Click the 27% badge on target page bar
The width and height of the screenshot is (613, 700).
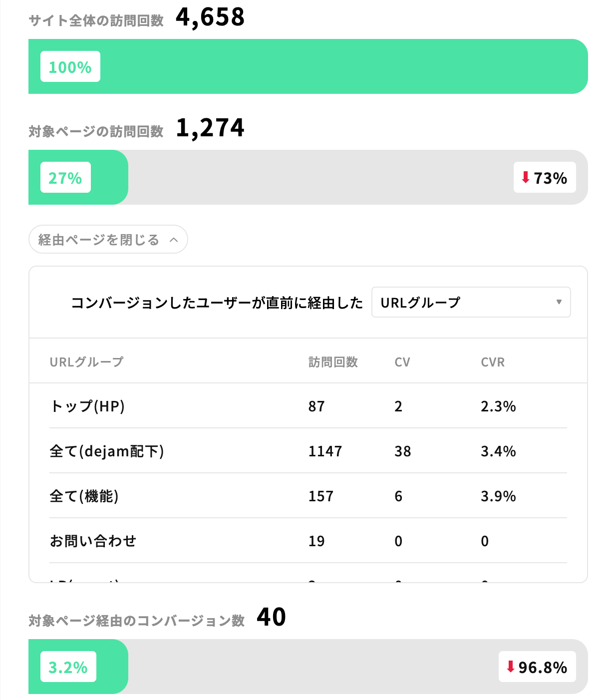pyautogui.click(x=65, y=177)
